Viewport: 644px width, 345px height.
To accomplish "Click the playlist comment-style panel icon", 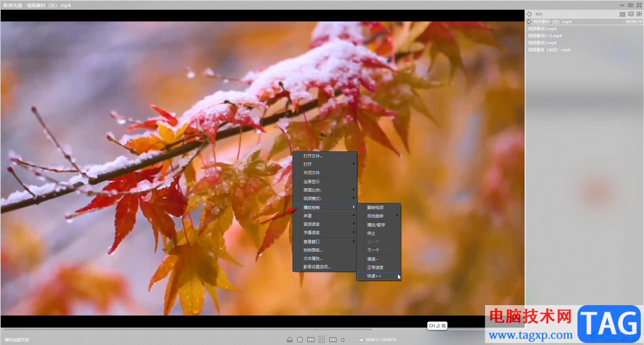I will click(x=631, y=14).
